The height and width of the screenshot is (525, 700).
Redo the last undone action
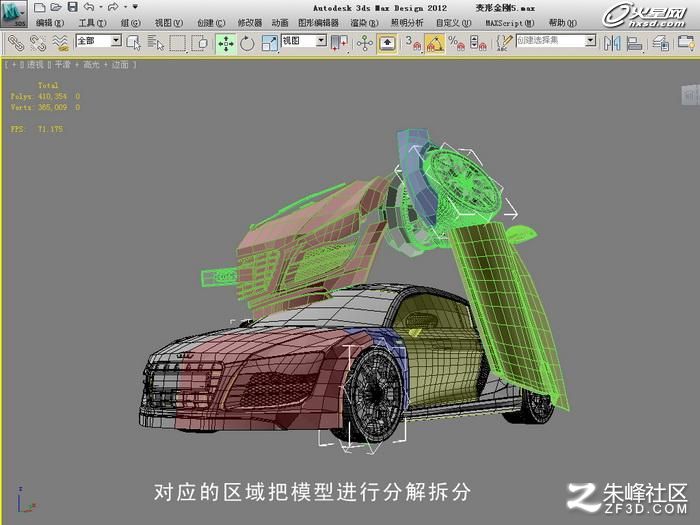(x=113, y=7)
